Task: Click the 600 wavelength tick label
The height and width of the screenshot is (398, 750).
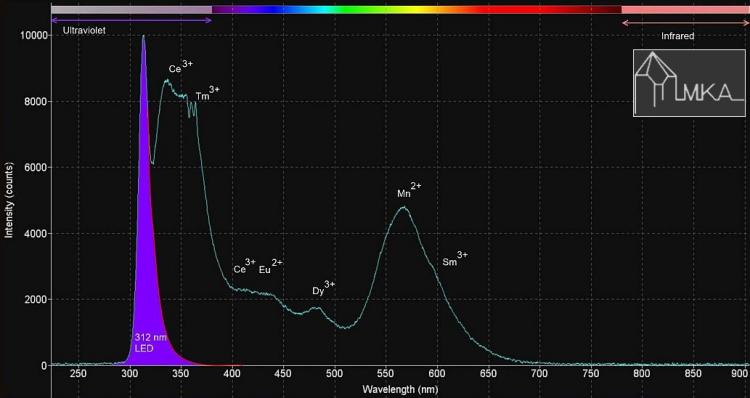Action: tap(437, 374)
